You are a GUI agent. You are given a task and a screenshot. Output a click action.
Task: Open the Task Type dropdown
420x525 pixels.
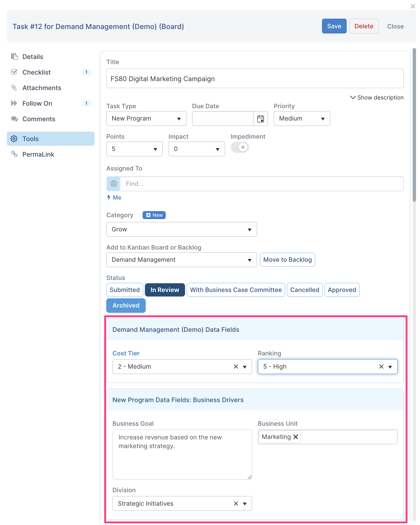pos(146,119)
